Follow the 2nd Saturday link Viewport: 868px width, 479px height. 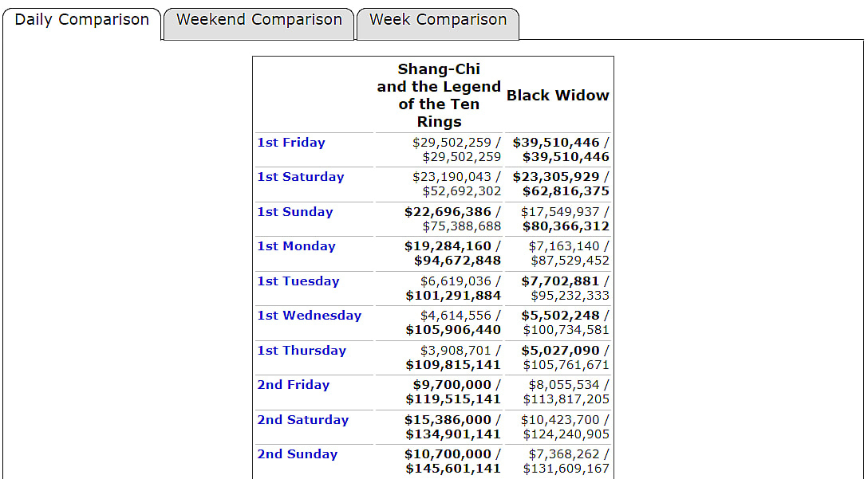coord(302,420)
